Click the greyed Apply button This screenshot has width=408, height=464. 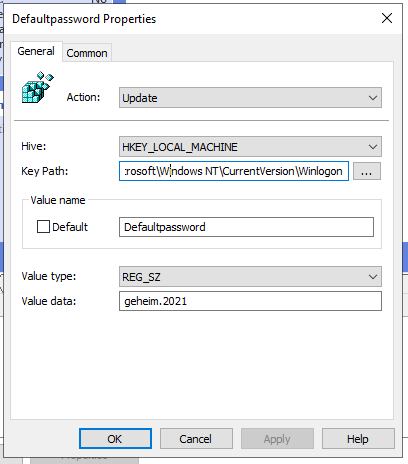[x=277, y=439]
